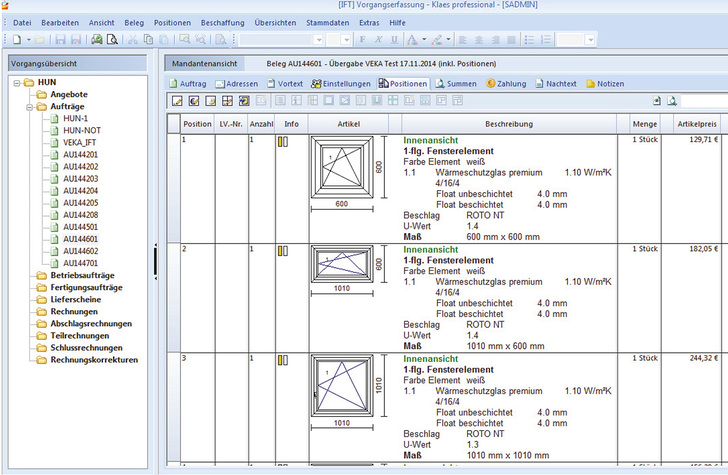Select the Rechnungen folder
Screen dimensions: 728x475
(x=72, y=311)
